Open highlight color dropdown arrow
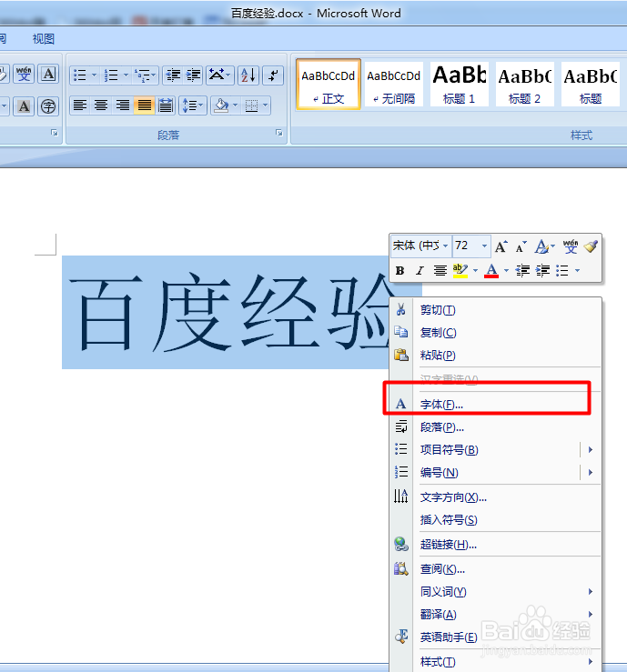Screen dimensions: 627x672 tap(475, 270)
